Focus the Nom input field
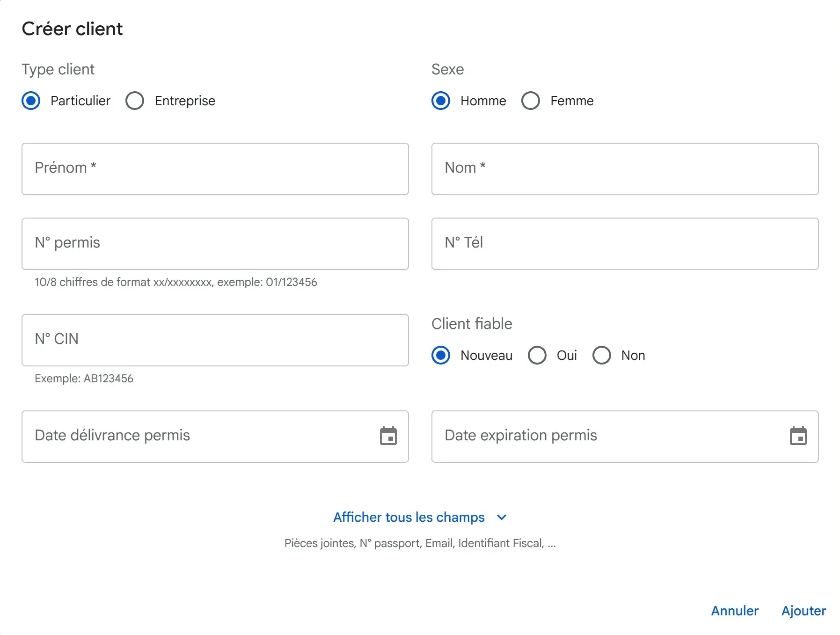 pos(625,169)
